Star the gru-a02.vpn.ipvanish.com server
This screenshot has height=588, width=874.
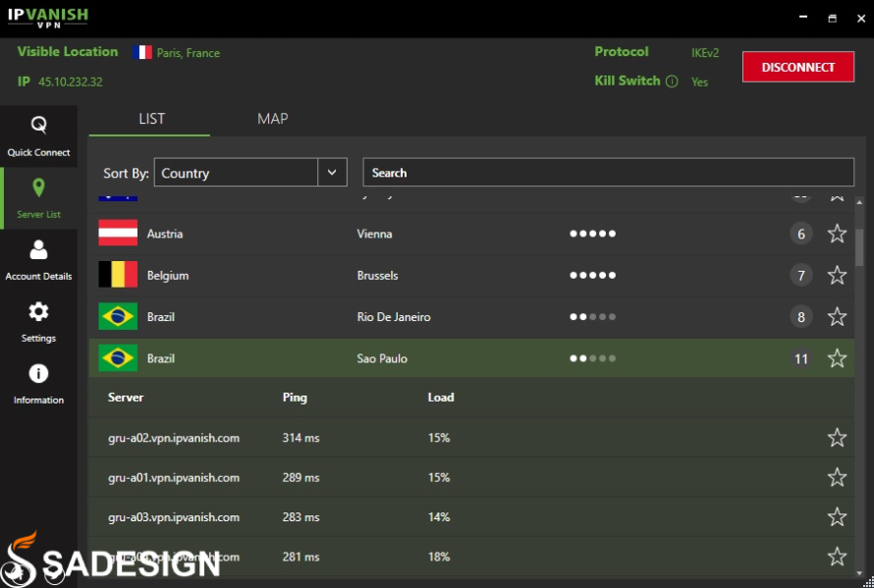(837, 438)
